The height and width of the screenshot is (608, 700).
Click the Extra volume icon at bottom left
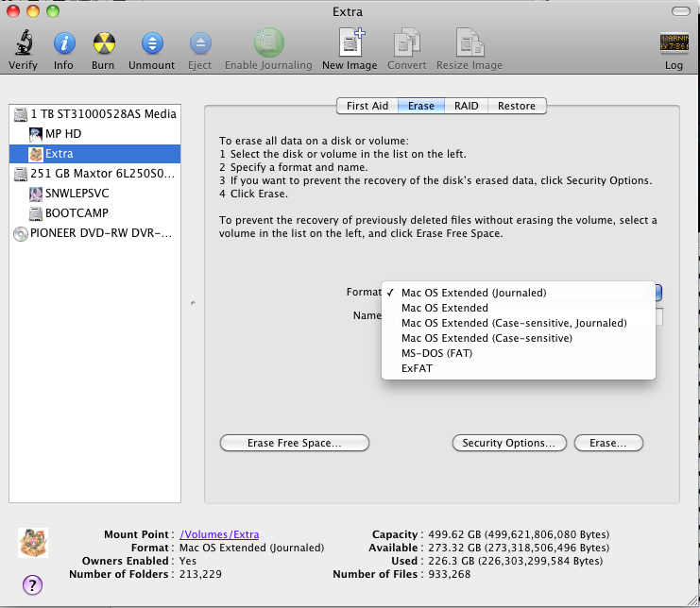(32, 543)
